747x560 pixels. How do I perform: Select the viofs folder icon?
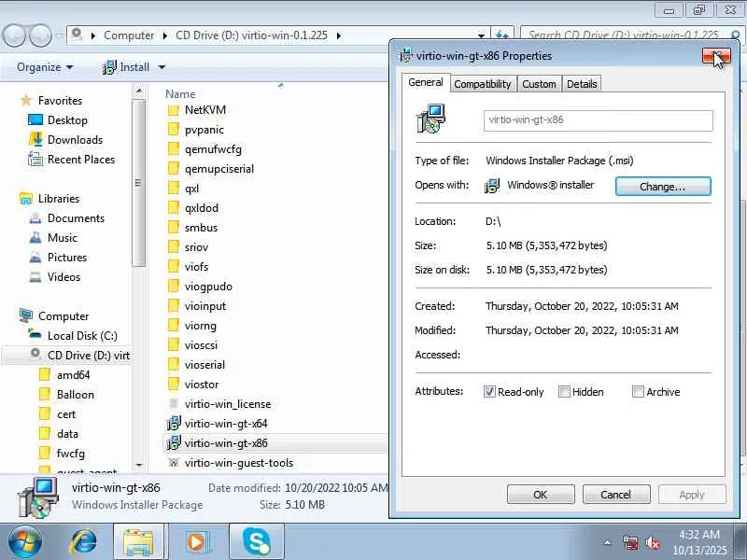click(x=174, y=267)
